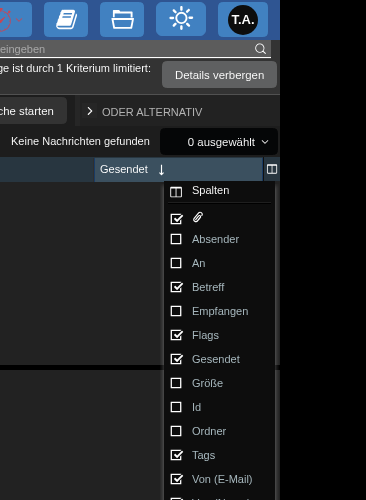Image resolution: width=366 pixels, height=500 pixels.
Task: Click the paperclip attachment icon
Action: coord(198,217)
